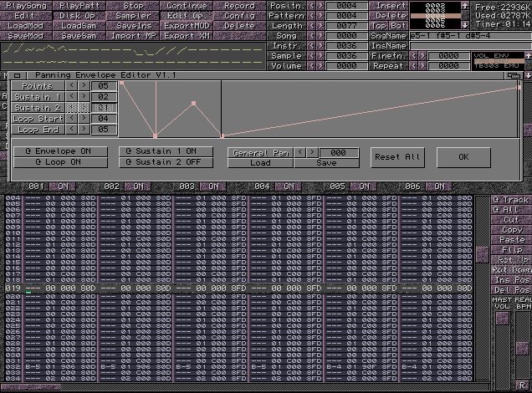Decrease Sample number with left arrow
Image resolution: width=532 pixels, height=393 pixels.
point(311,56)
